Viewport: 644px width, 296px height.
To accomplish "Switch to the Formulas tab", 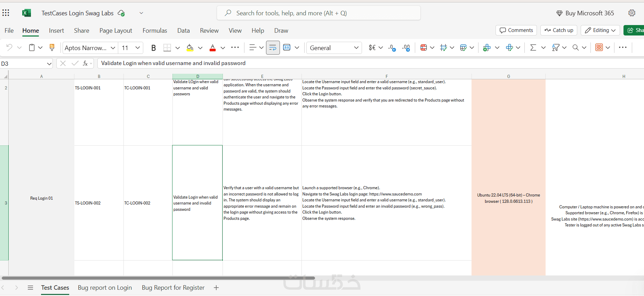I will pos(155,31).
